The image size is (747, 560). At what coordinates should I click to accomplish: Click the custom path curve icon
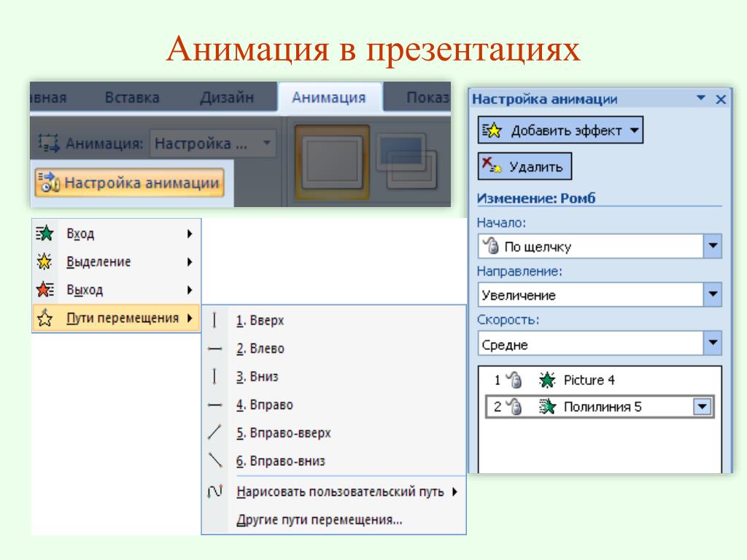click(x=215, y=491)
